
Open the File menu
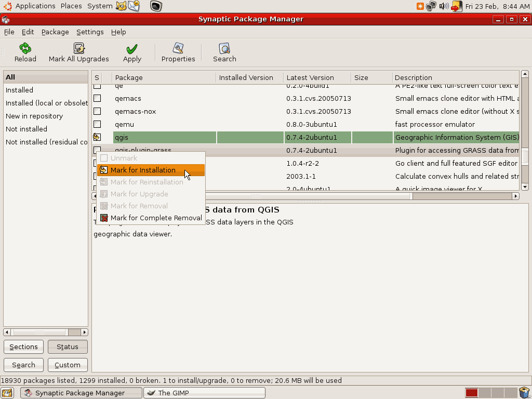tap(9, 32)
